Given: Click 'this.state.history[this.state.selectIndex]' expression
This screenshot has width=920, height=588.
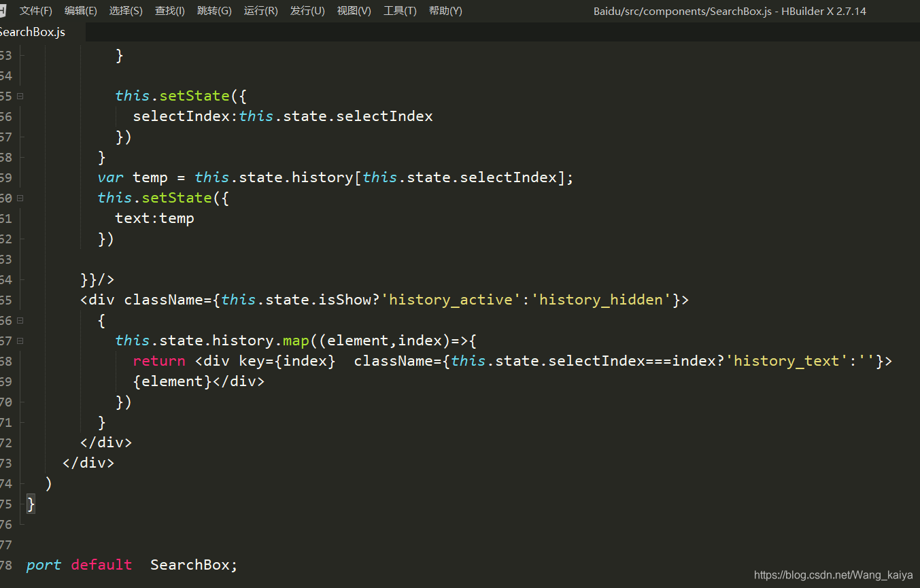Looking at the screenshot, I should click(380, 177).
